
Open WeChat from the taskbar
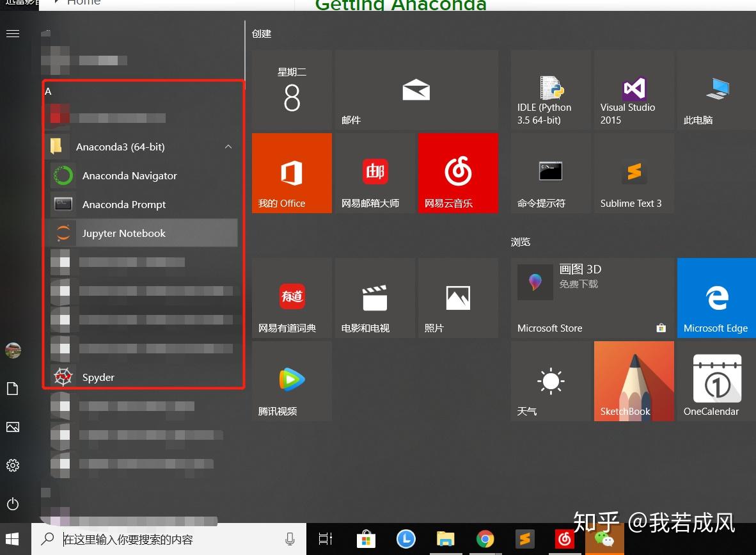click(x=604, y=539)
